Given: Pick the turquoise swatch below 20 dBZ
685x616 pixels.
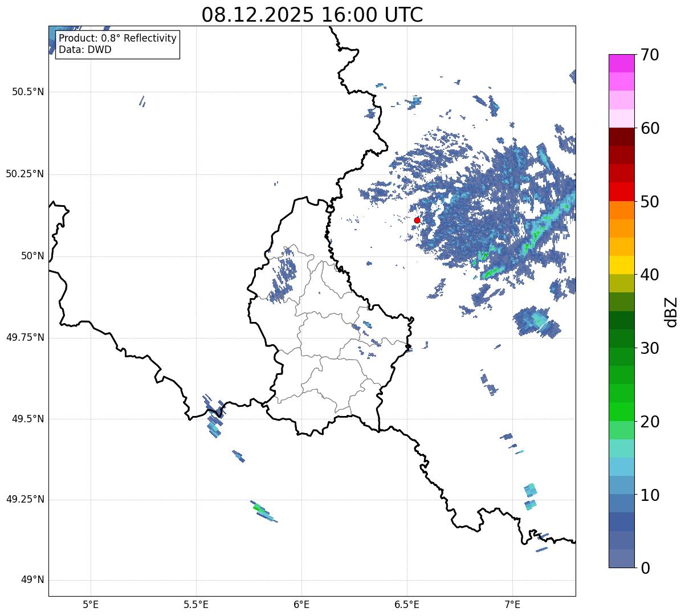Looking at the screenshot, I should tap(621, 448).
